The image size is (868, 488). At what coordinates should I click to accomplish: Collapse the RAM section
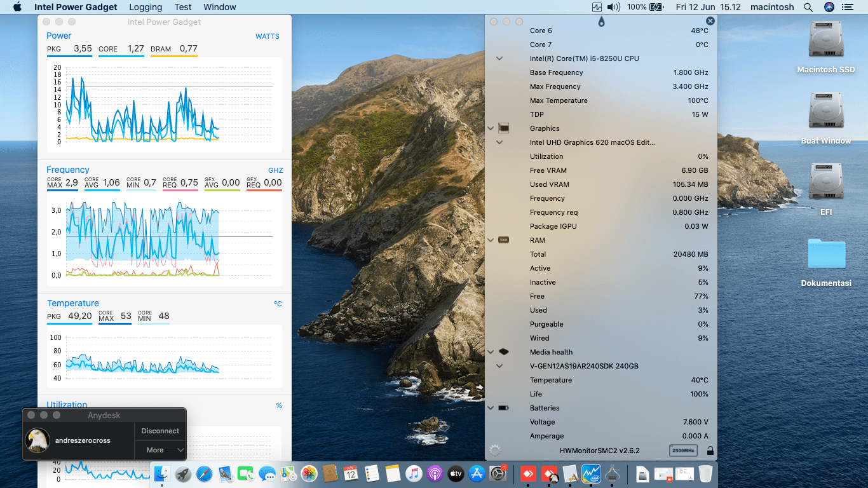491,240
